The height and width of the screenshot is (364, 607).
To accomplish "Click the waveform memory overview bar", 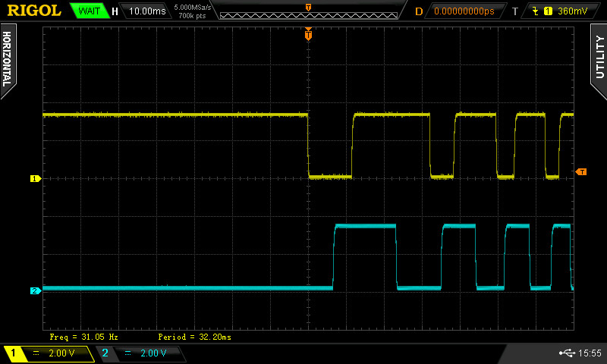I will tap(308, 11).
